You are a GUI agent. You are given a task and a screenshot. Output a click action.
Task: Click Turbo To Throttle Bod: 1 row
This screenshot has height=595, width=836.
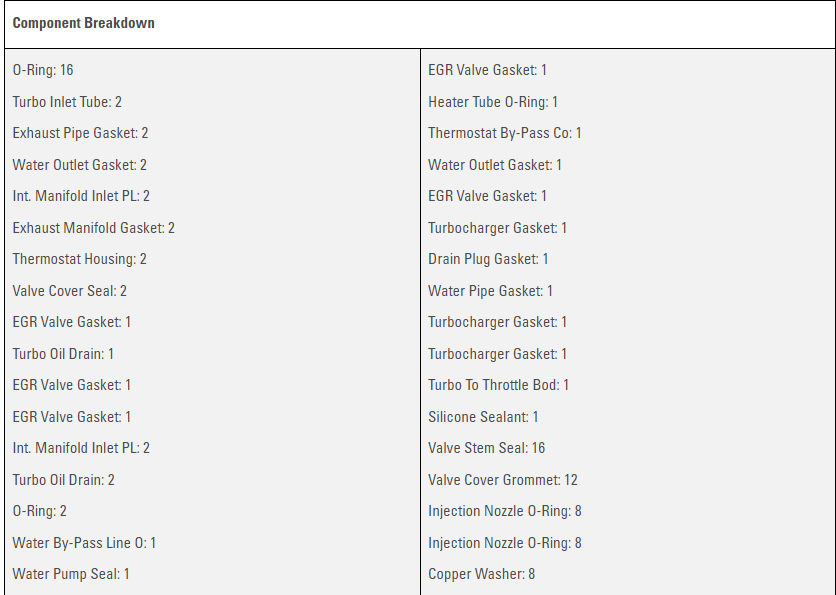click(498, 385)
